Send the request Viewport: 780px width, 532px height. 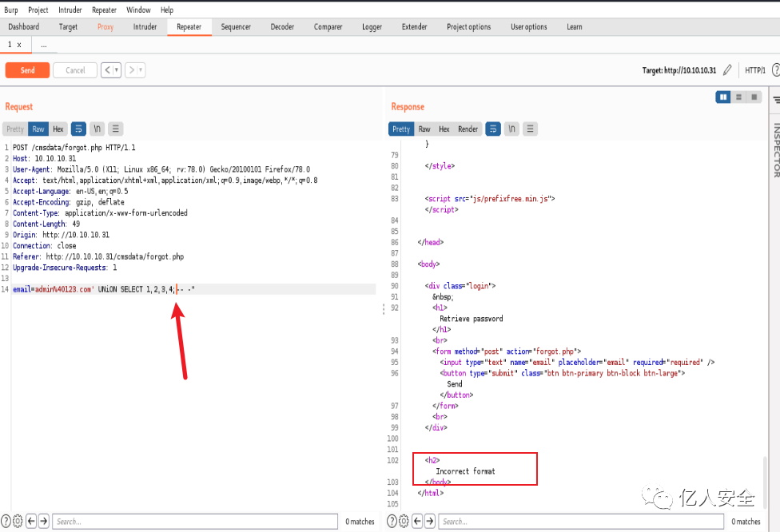coord(27,70)
